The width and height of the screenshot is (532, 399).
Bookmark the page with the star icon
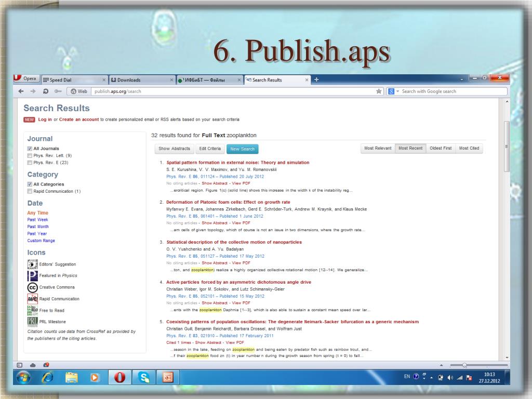[379, 91]
